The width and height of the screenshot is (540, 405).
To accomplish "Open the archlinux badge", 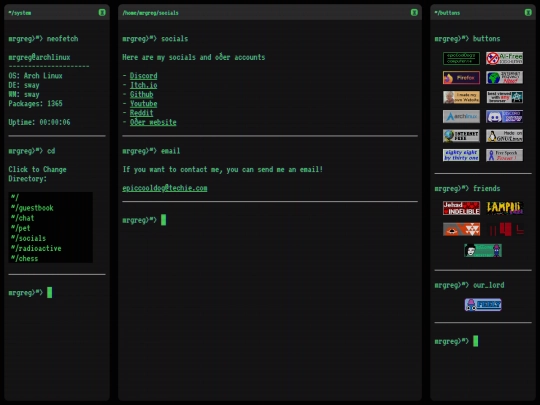I will point(461,116).
